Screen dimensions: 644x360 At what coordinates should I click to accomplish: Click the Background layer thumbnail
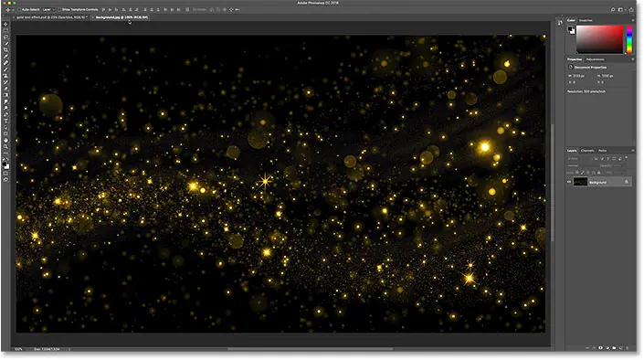tap(580, 182)
